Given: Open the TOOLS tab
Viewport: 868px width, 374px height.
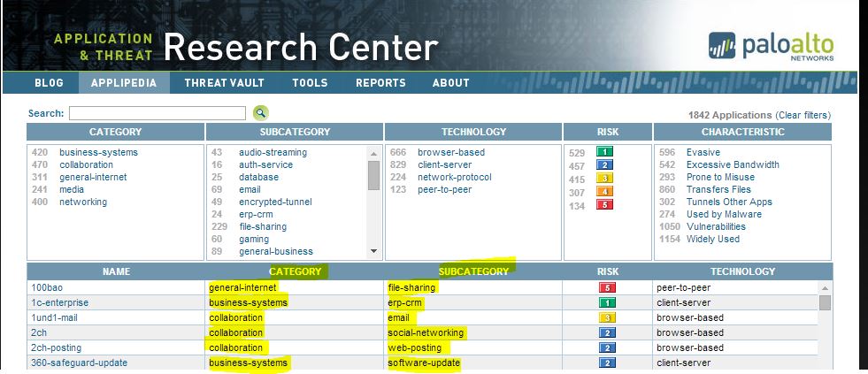Looking at the screenshot, I should (x=310, y=83).
